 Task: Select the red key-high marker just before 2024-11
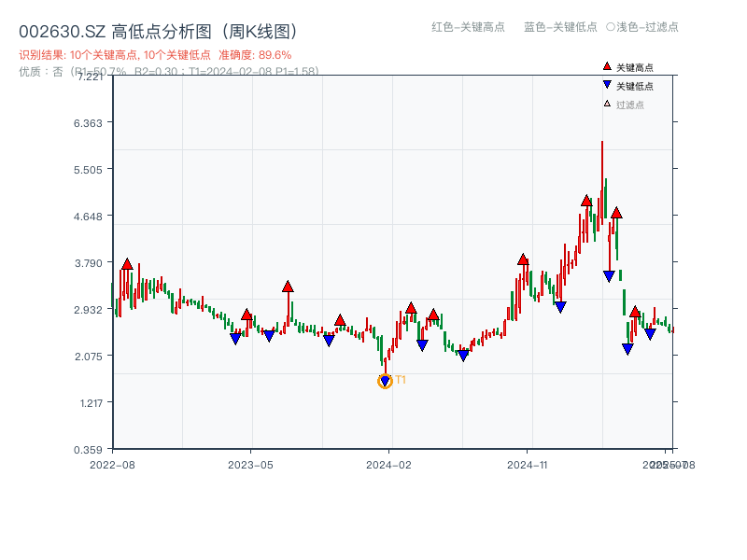(523, 259)
